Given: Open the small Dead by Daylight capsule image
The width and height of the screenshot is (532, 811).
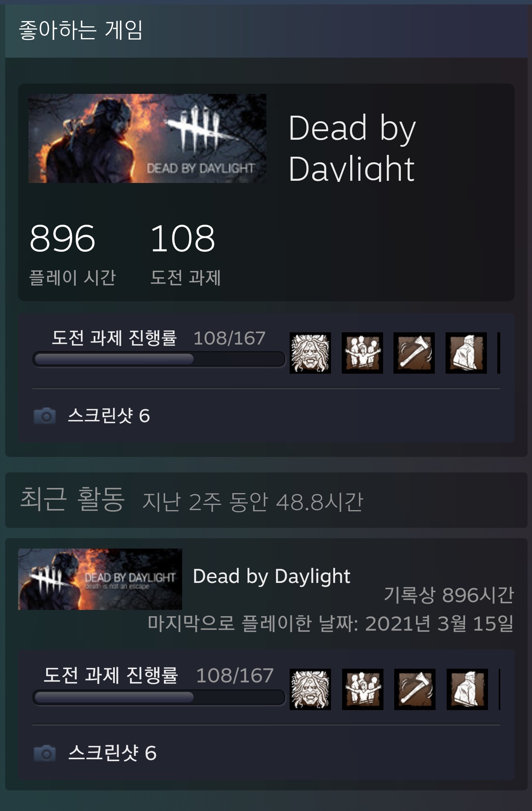Looking at the screenshot, I should click(x=100, y=579).
